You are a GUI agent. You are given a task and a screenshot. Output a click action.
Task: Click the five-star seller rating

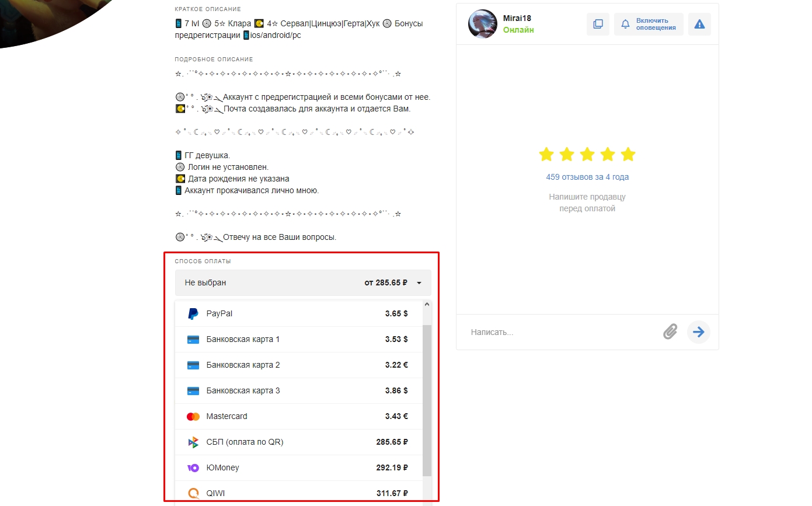[x=587, y=155]
